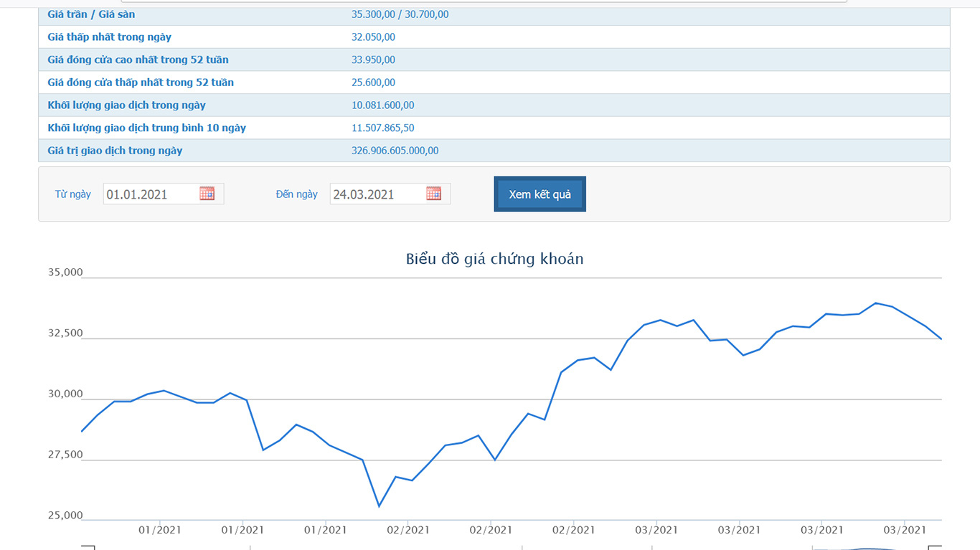Click the Khối lượng giao dịch trong ngày label

pyautogui.click(x=126, y=105)
